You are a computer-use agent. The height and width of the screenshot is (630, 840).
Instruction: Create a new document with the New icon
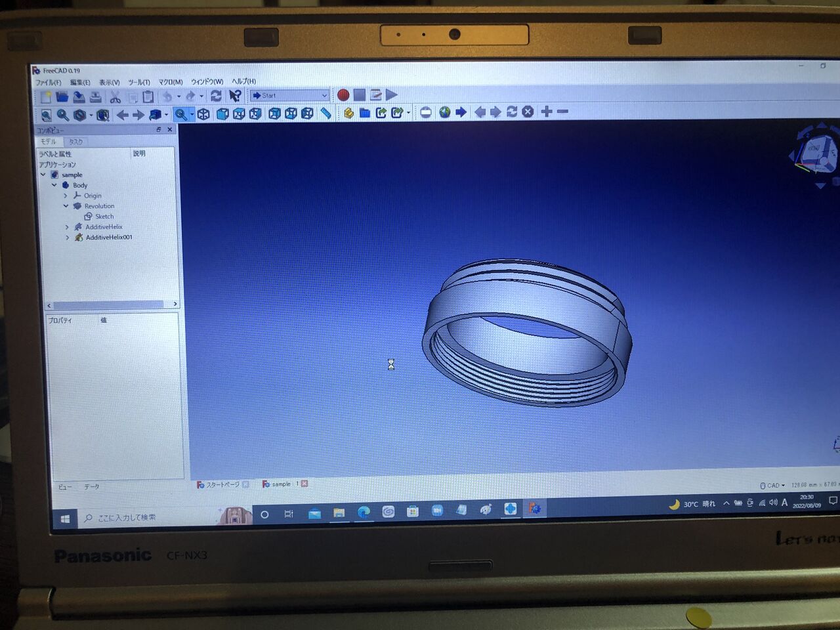[x=46, y=97]
